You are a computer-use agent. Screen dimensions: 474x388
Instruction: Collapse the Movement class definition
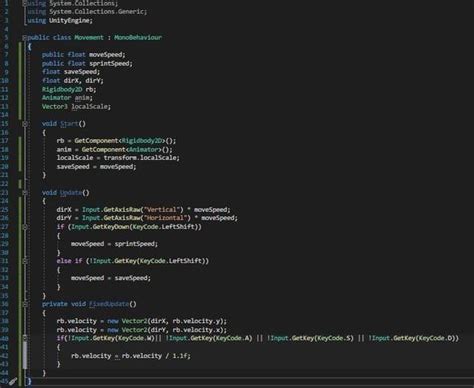pyautogui.click(x=24, y=38)
